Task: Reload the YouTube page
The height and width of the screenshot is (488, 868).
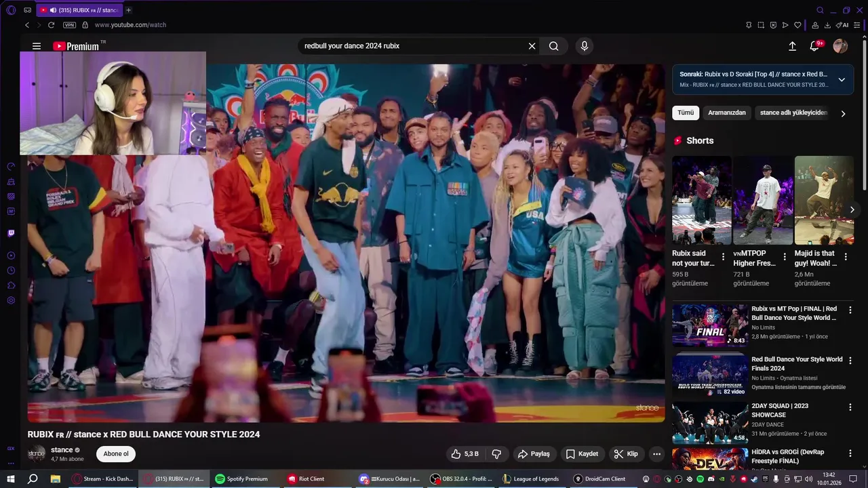Action: tap(51, 25)
